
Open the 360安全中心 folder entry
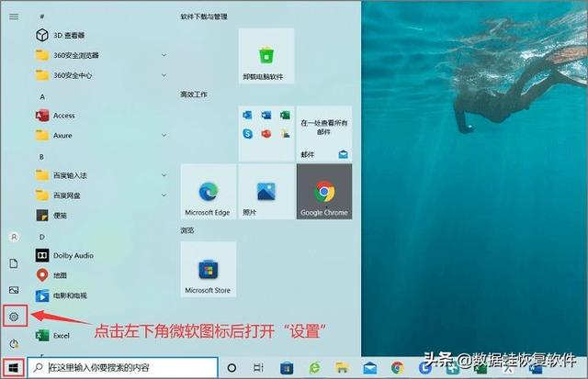pos(101,75)
